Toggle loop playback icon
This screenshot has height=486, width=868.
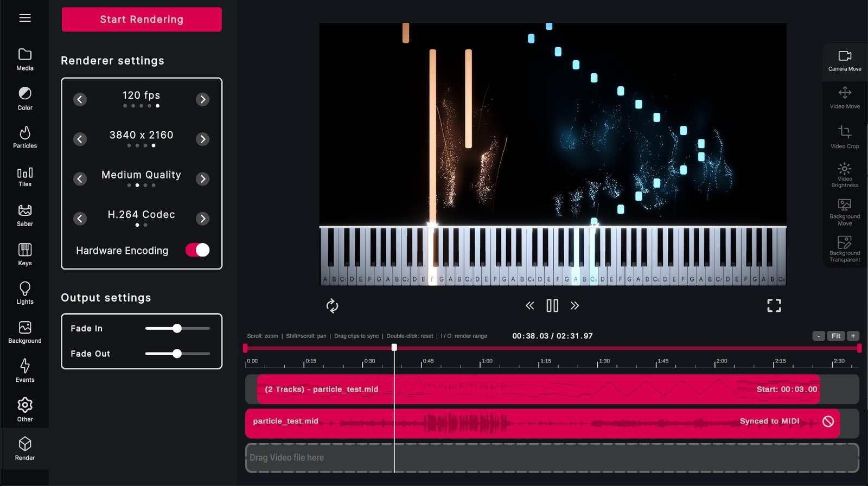pyautogui.click(x=332, y=306)
